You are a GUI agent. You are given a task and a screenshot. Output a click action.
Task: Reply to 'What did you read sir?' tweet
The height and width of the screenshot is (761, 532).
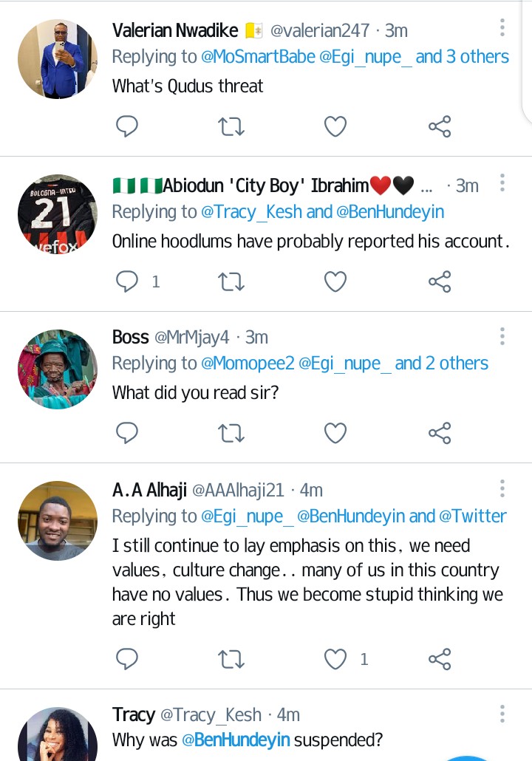127,432
